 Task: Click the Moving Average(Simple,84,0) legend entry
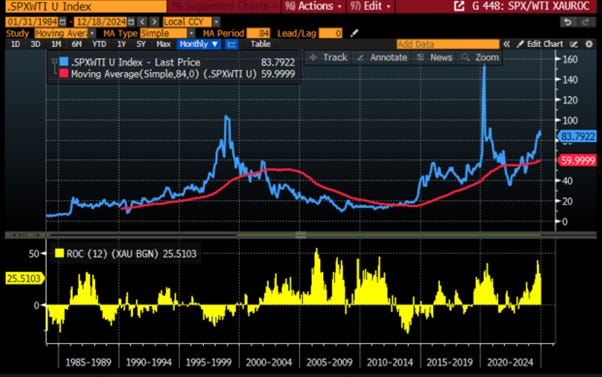pos(164,74)
